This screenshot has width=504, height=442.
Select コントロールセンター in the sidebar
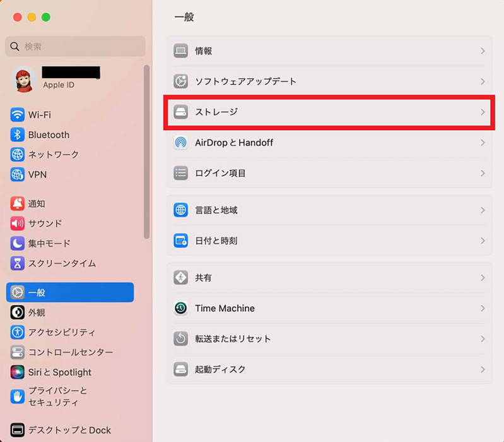tap(71, 352)
